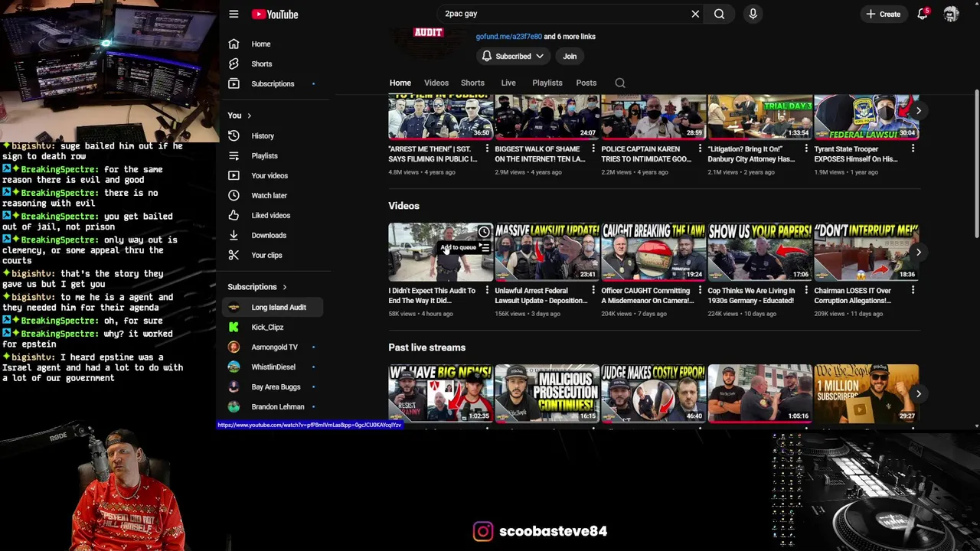This screenshot has height=551, width=980.
Task: Expand the Subscriptions heading chevron
Action: pos(284,287)
